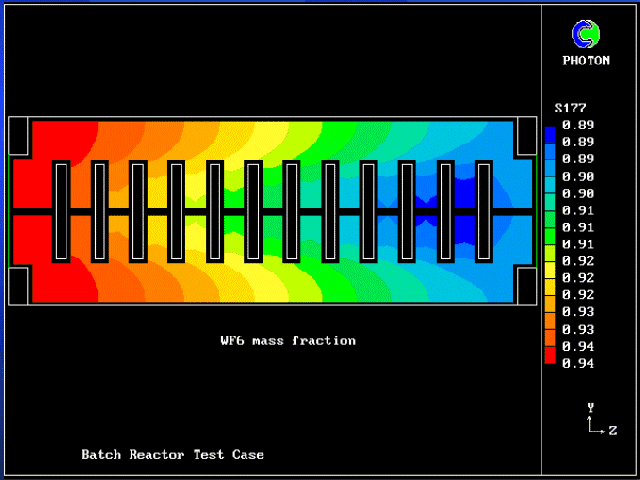Viewport: 640px width, 480px height.
Task: Select the leftmost wafer in the reactor
Action: [x=61, y=210]
